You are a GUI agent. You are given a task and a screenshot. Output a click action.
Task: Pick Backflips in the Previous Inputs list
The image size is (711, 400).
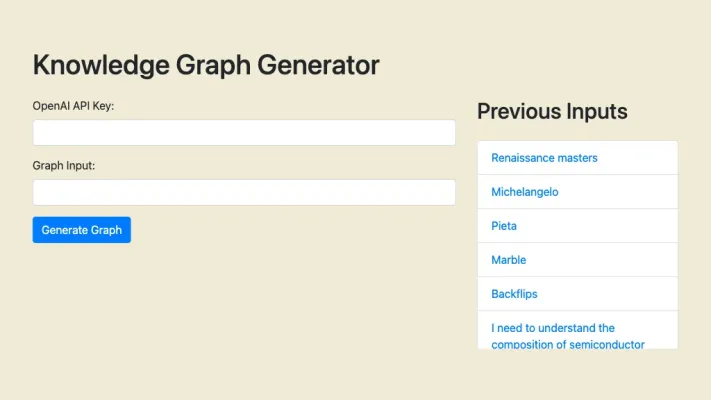tap(516, 294)
